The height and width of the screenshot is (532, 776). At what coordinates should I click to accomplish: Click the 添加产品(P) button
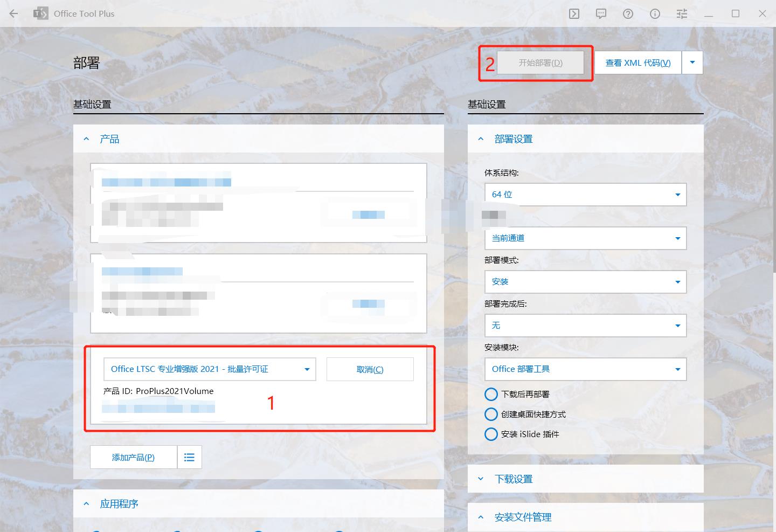tap(134, 457)
